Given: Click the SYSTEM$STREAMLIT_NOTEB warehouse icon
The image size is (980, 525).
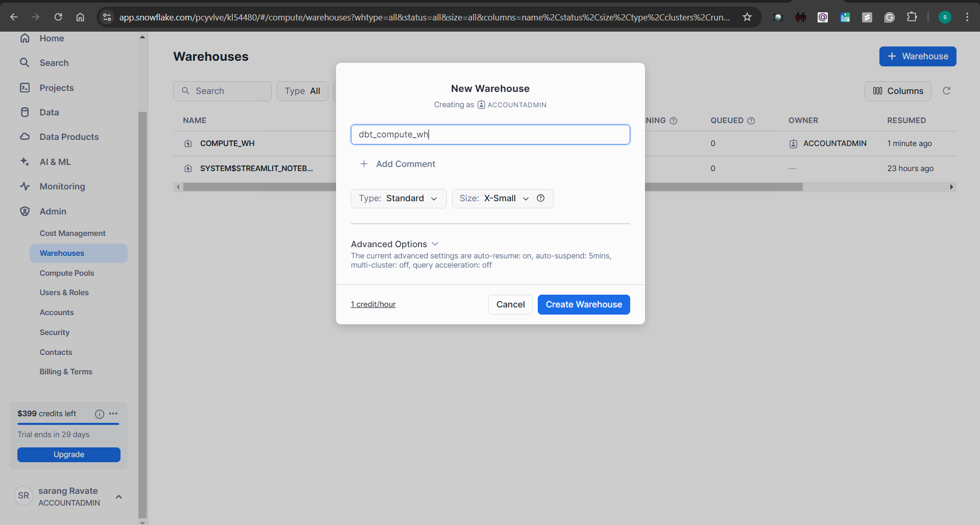Looking at the screenshot, I should tap(188, 169).
